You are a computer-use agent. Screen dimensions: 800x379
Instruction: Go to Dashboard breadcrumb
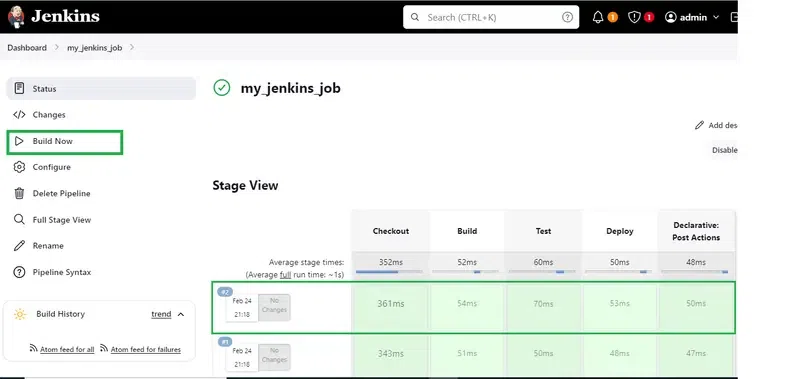coord(27,47)
